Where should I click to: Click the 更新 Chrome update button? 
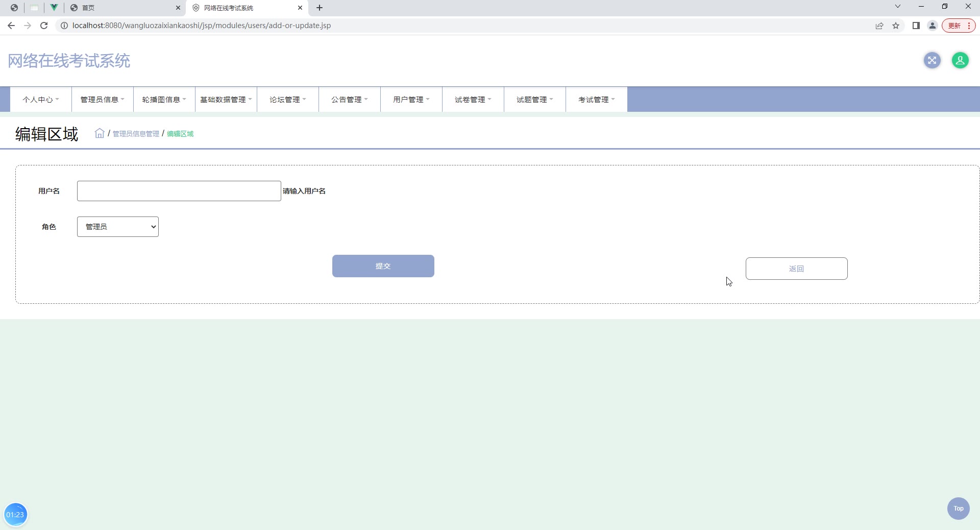tap(959, 26)
